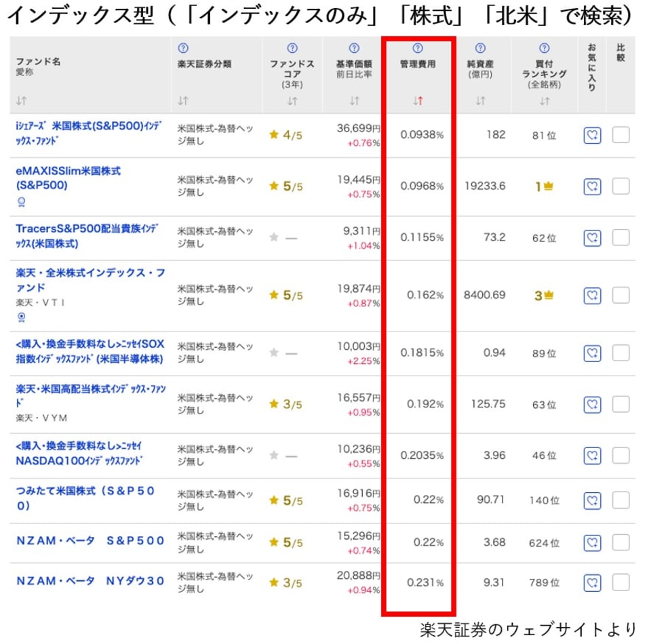
Task: Click the 3位 crown ranking badge
Action: [545, 296]
